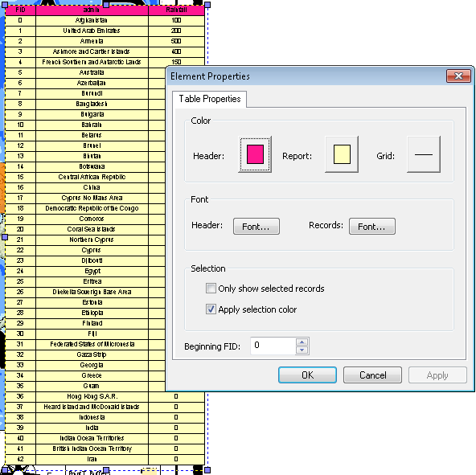The image size is (476, 475).
Task: Click the bottom-right table resize handle
Action: click(x=207, y=470)
